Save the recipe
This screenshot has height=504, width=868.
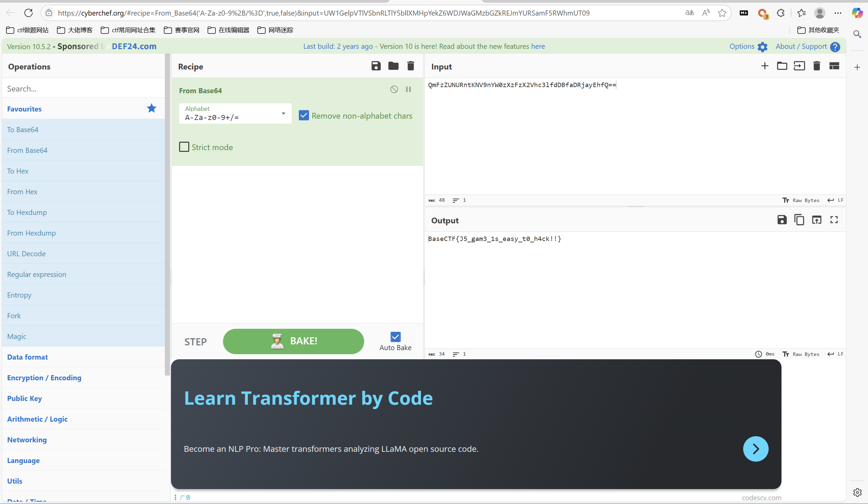tap(376, 66)
